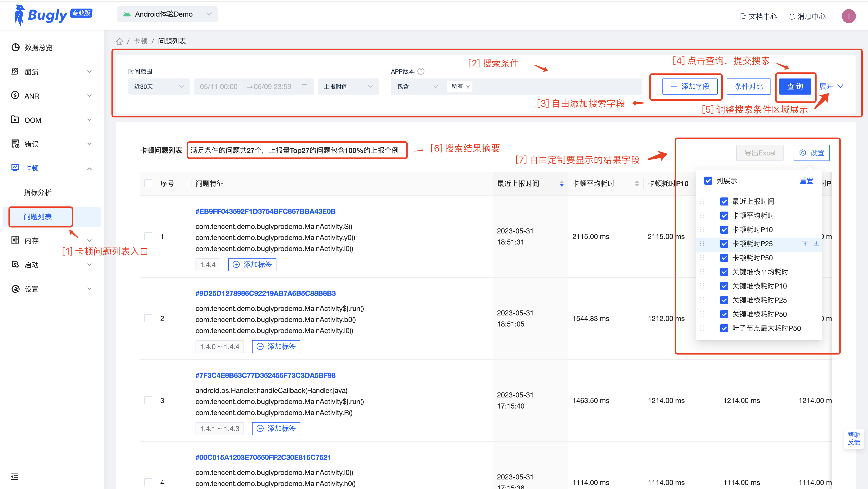
Task: Open issue #EB9FF043592F1D3754BFC867BBA43E0B
Action: click(266, 211)
